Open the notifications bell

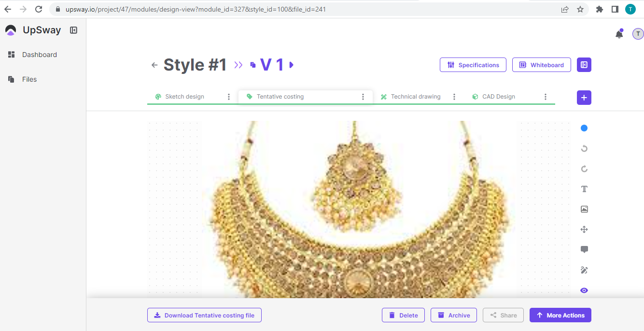619,34
